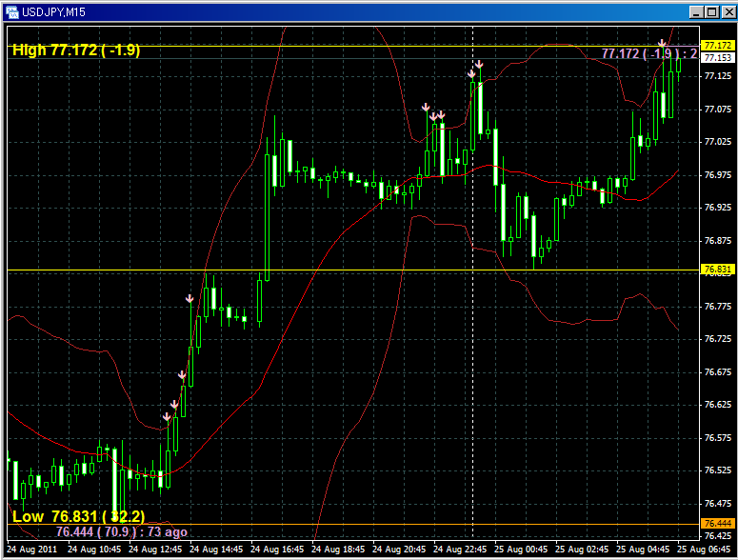Select the lowest pink arrow marker on the chart
This screenshot has height=560, width=738.
(167, 416)
